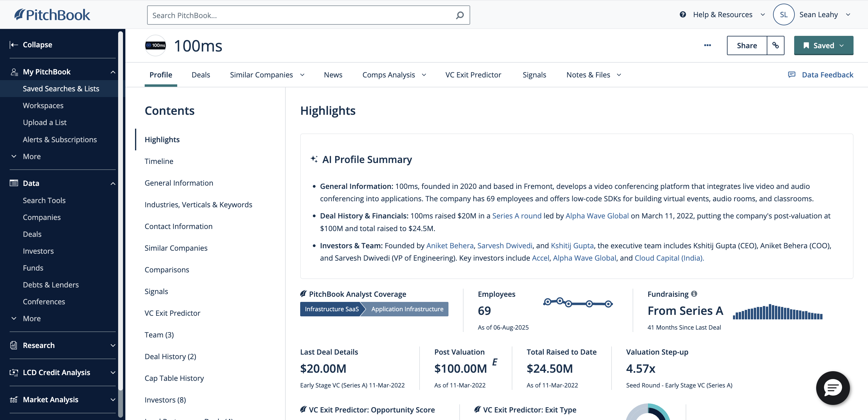Open the live chat bubble
The width and height of the screenshot is (868, 420).
833,388
